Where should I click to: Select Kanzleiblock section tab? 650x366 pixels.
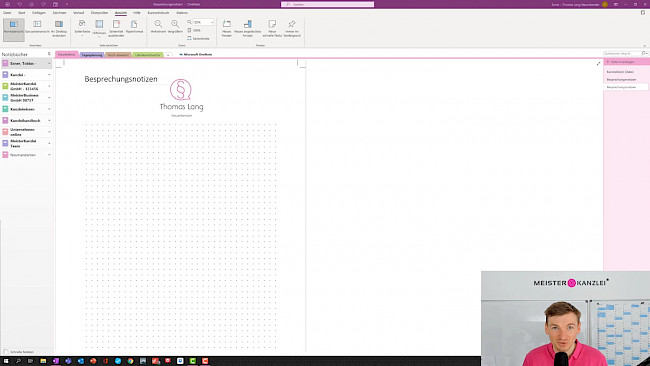tap(67, 54)
